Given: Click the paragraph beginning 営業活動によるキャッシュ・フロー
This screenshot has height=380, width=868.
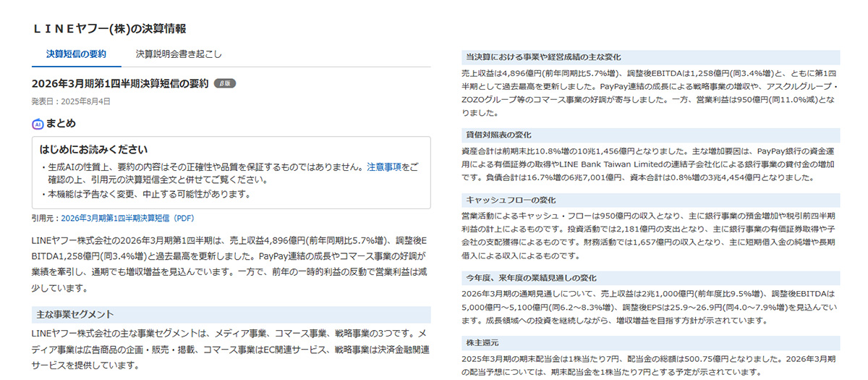Looking at the screenshot, I should coord(650,236).
